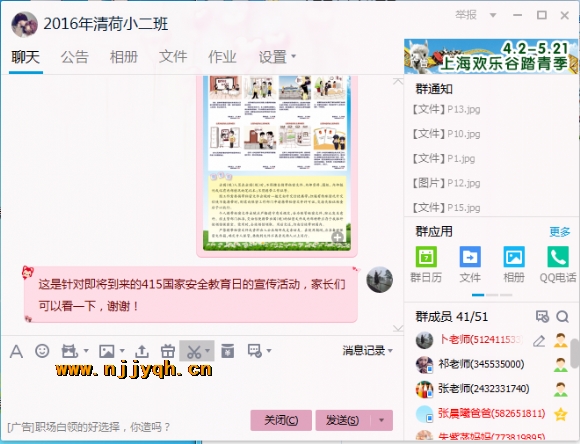580x444 pixels.
Task: Click the 上海欢乐谷踏青季 banner ad
Action: 491,57
